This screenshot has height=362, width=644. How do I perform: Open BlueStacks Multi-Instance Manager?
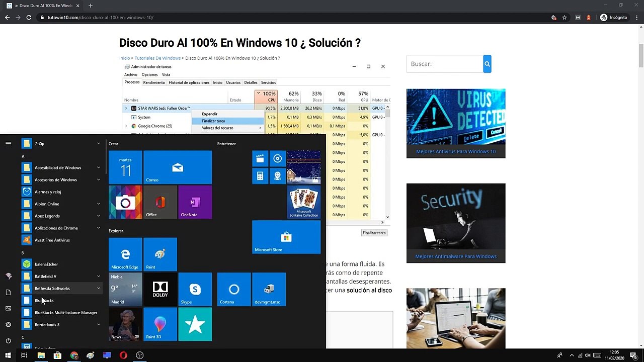pyautogui.click(x=62, y=312)
